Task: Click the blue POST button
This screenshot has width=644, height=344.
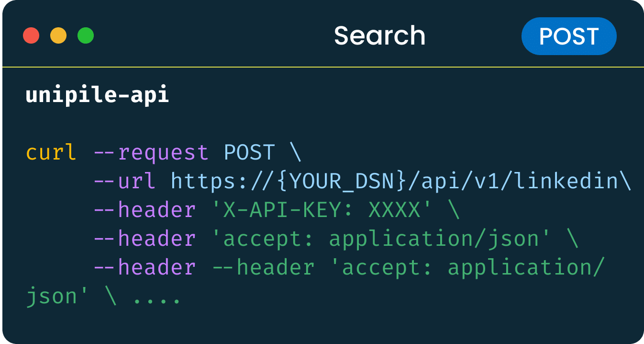Action: (568, 36)
